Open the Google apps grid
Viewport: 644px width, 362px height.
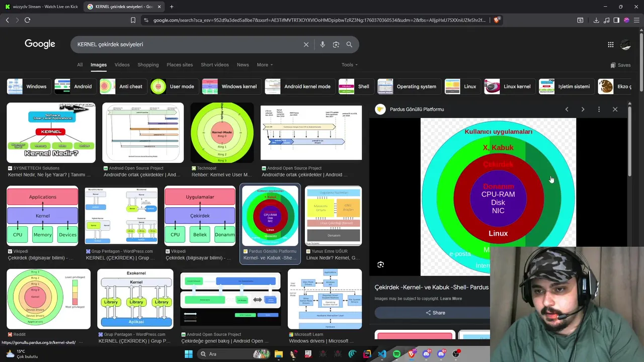click(610, 44)
